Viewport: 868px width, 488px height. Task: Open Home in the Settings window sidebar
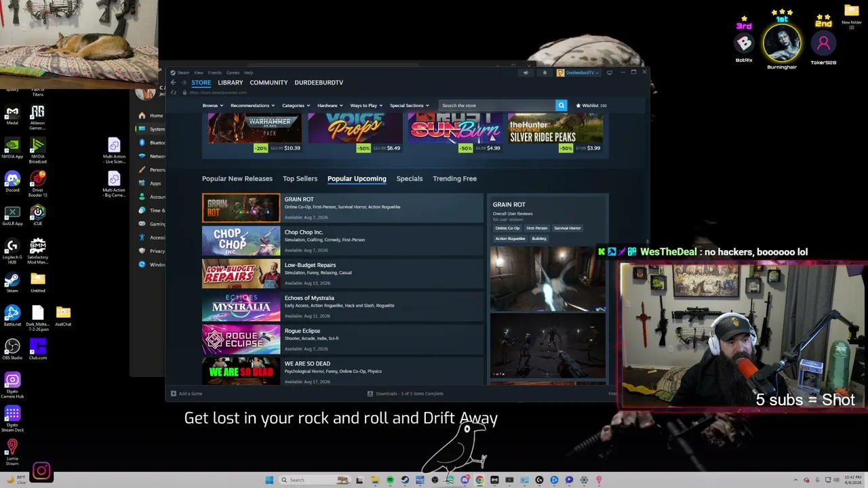(x=151, y=115)
